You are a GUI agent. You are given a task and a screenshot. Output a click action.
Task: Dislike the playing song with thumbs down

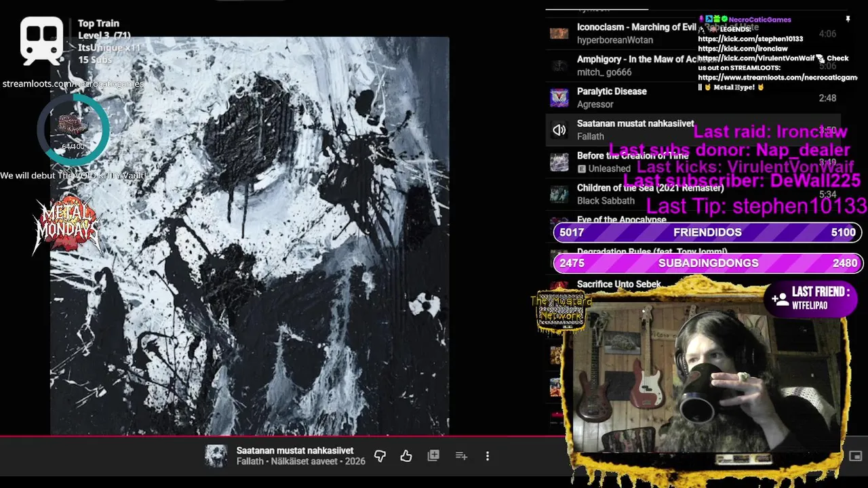click(380, 456)
